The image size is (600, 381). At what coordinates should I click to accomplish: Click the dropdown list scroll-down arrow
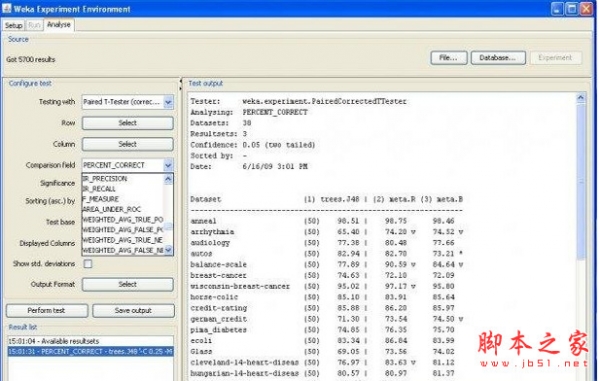tap(168, 251)
